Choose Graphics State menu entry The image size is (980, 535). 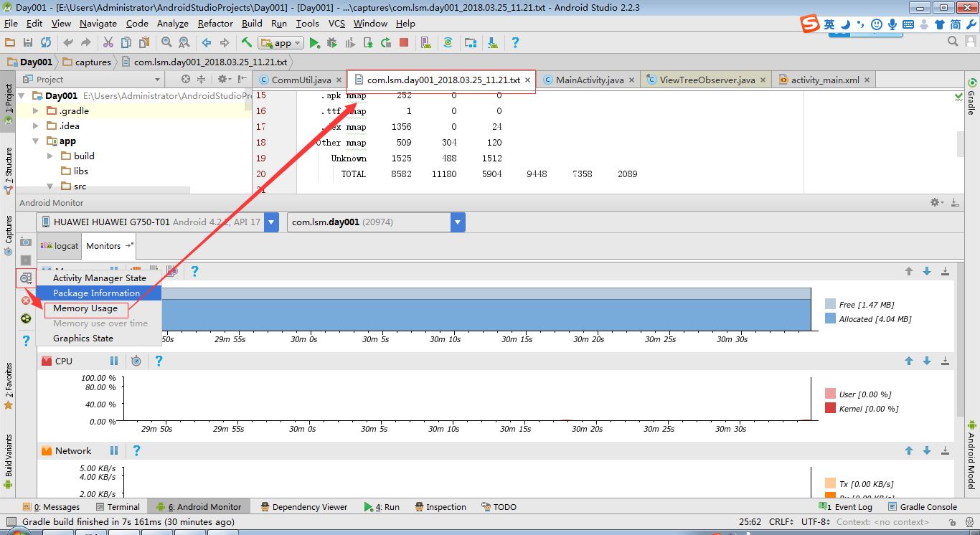[99, 338]
